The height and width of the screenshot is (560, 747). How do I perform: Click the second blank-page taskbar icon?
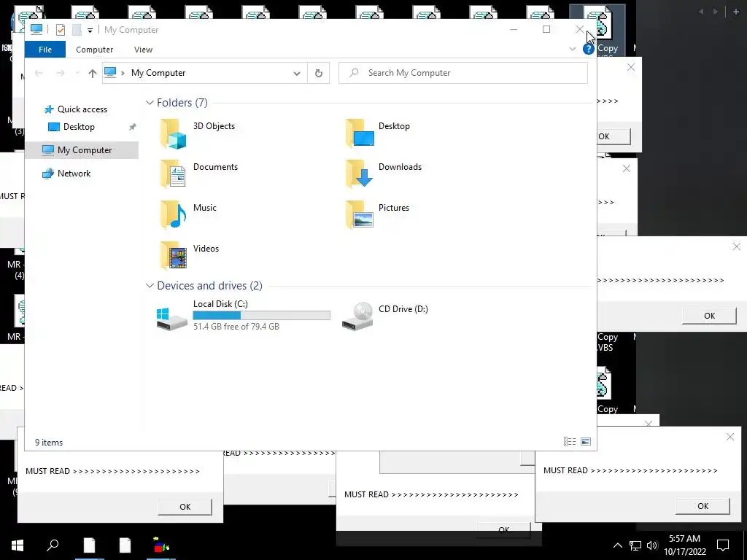[x=125, y=545]
